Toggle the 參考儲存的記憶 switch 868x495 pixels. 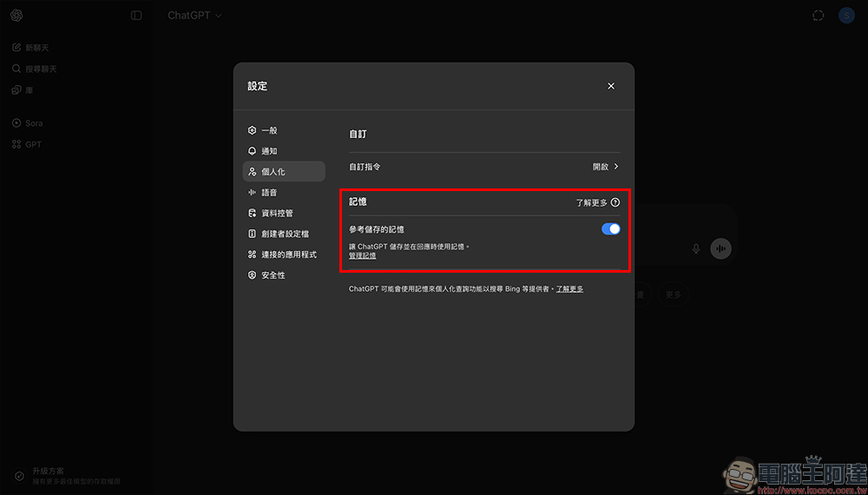tap(611, 229)
